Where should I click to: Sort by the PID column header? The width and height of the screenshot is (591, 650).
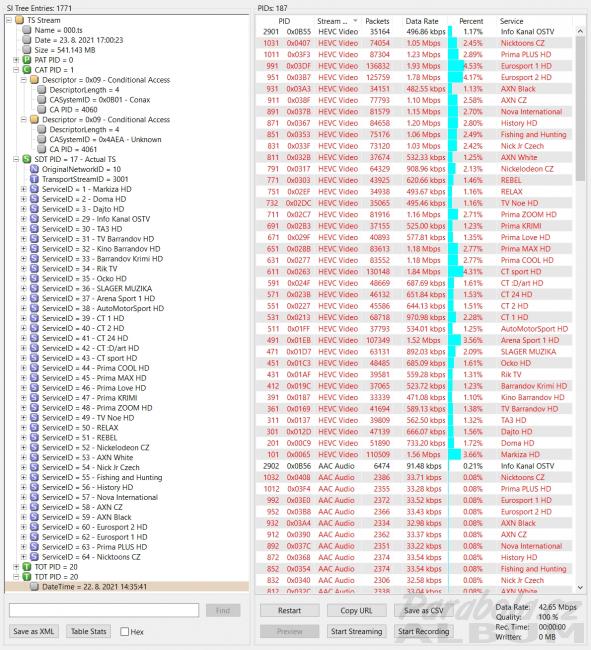coord(284,21)
